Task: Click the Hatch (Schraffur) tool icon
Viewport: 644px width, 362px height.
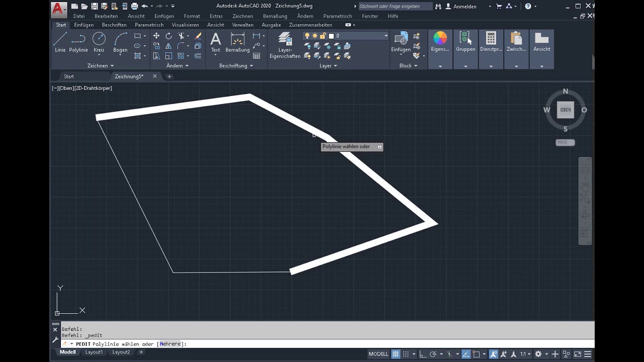Action: point(137,56)
